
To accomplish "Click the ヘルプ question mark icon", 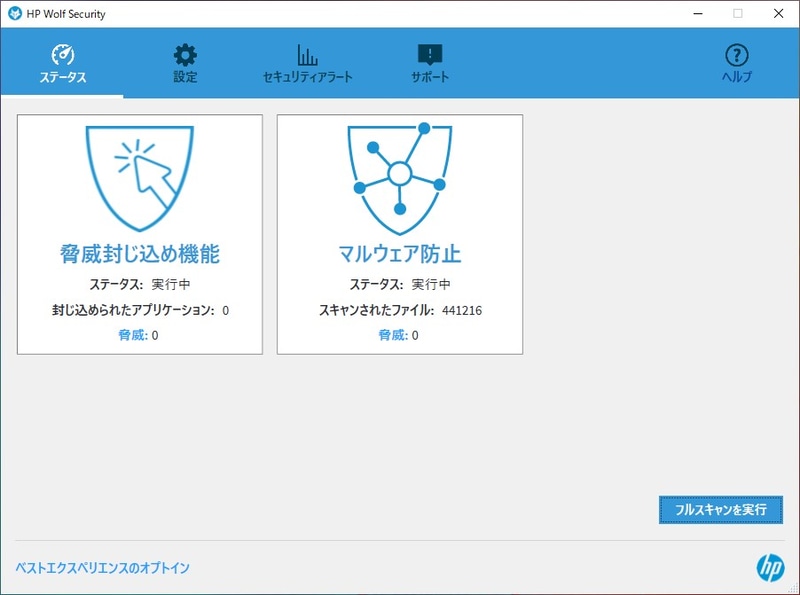I will click(x=736, y=55).
